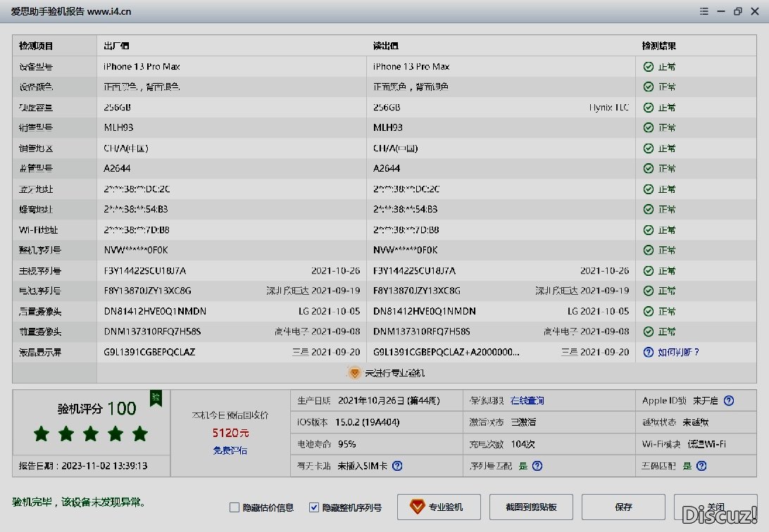Click the 未越狱 jailbreak status value
This screenshot has height=532, width=769.
[x=696, y=422]
